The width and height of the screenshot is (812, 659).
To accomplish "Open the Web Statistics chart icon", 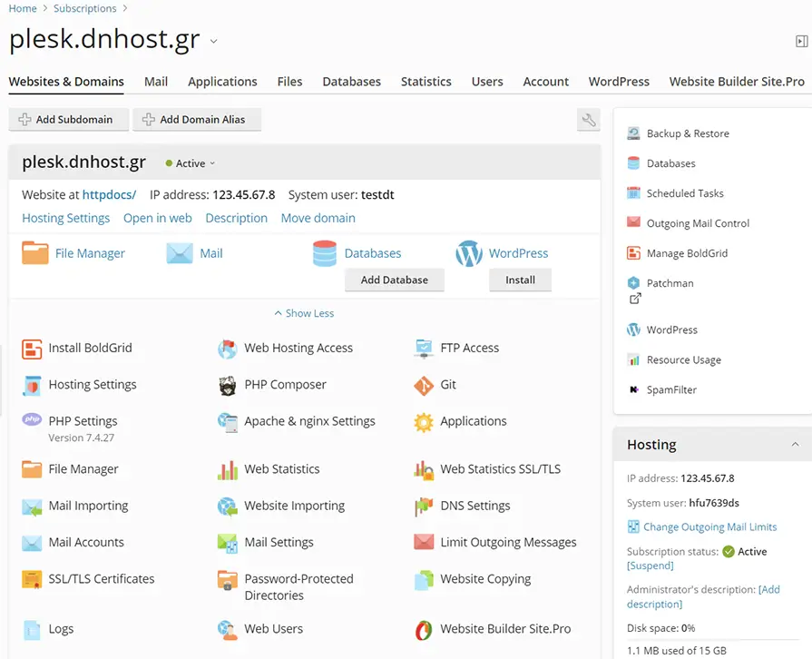I will click(x=228, y=470).
